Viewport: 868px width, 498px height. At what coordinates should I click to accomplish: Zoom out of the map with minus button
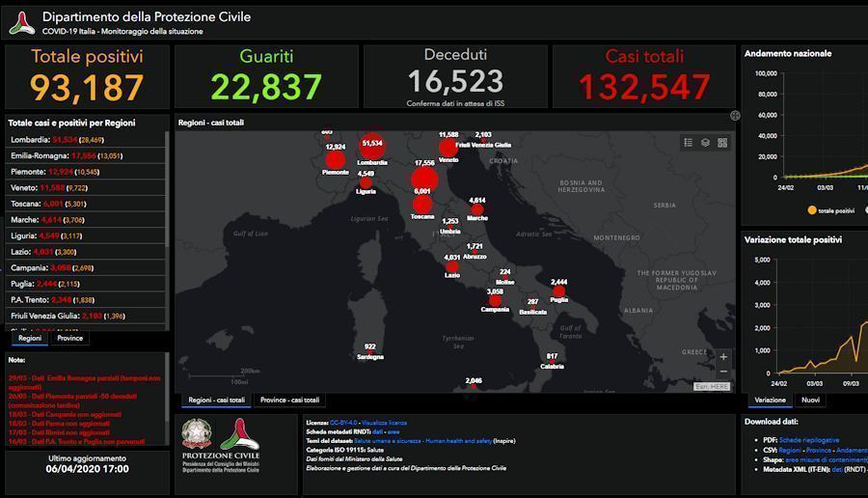(723, 372)
